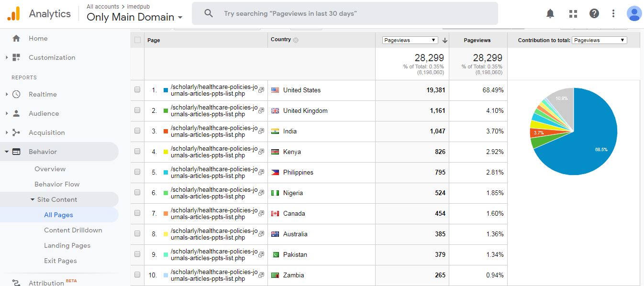Click the Page column header
This screenshot has width=644, height=286.
154,40
